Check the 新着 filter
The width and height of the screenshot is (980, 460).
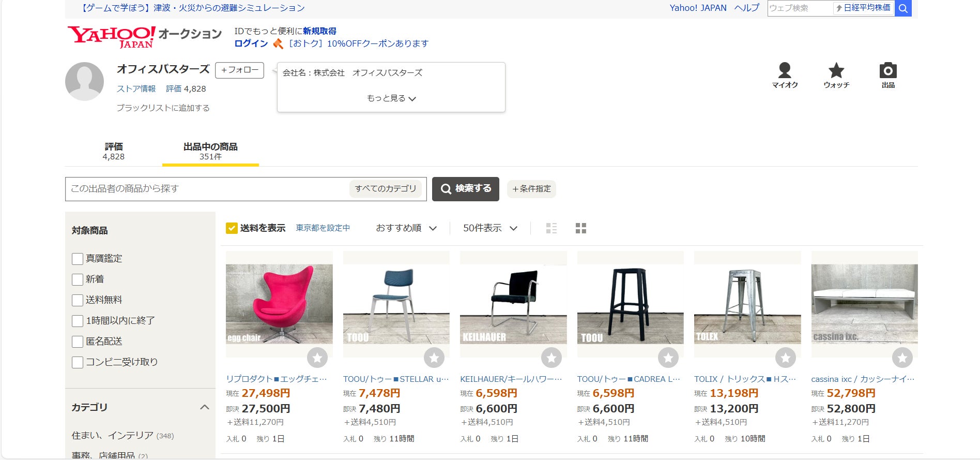[78, 279]
